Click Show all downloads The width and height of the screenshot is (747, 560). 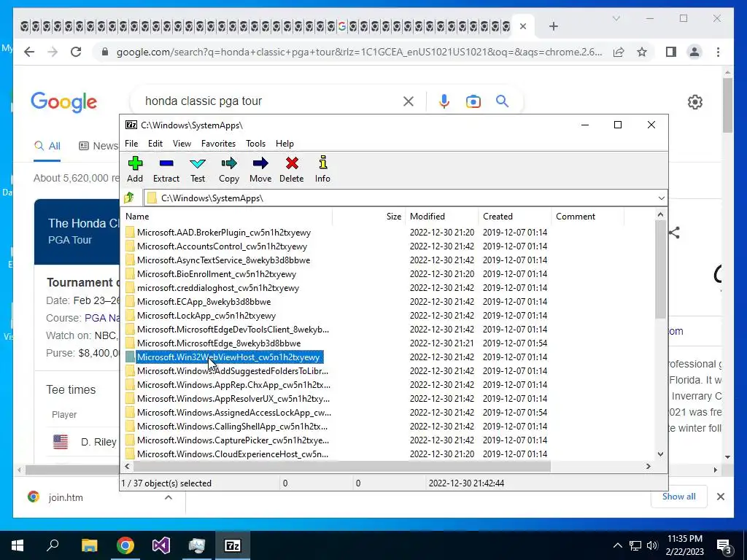[678, 496]
